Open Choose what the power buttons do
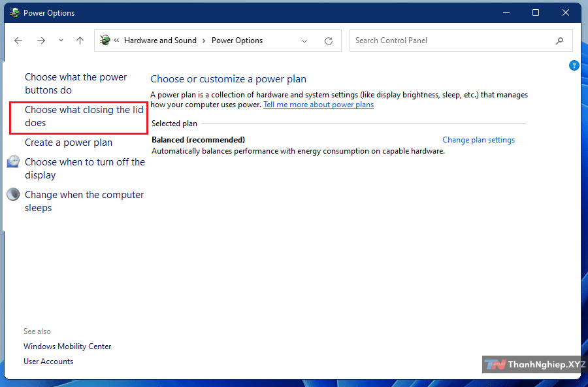Image resolution: width=588 pixels, height=387 pixels. [x=76, y=84]
